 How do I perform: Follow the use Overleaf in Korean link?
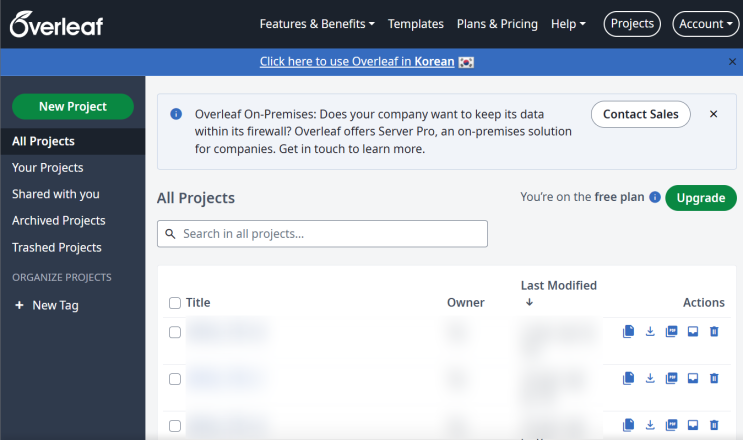click(357, 62)
